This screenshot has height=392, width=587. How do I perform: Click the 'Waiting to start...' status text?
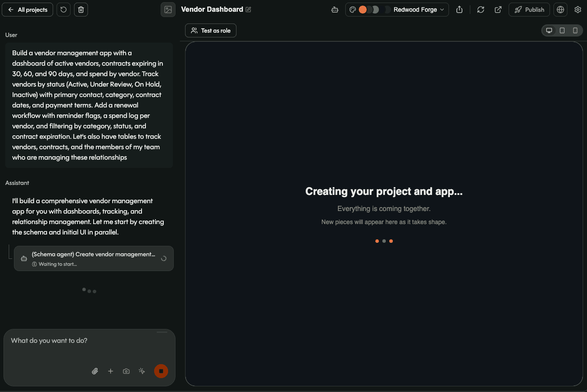tap(58, 264)
